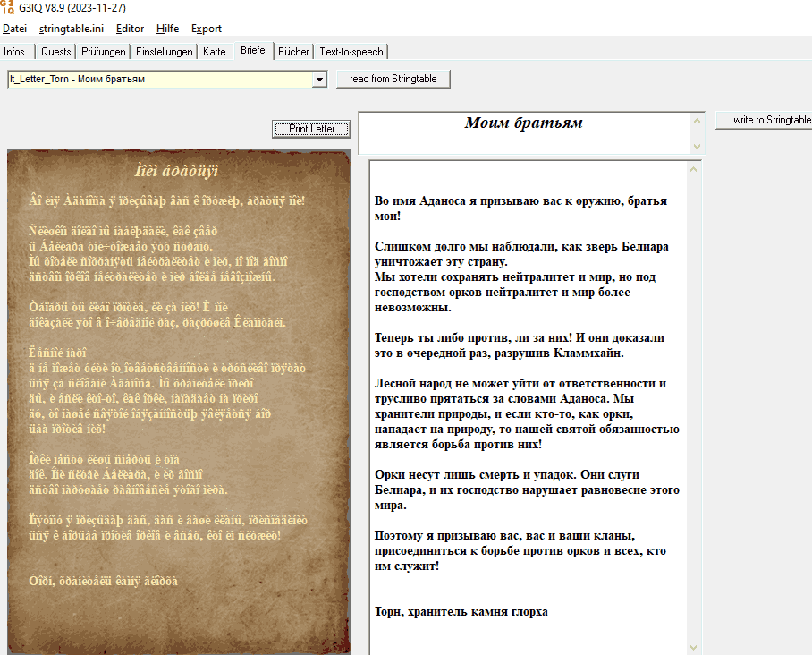Select the Prüfungen tab
This screenshot has width=812, height=655.
tap(103, 52)
